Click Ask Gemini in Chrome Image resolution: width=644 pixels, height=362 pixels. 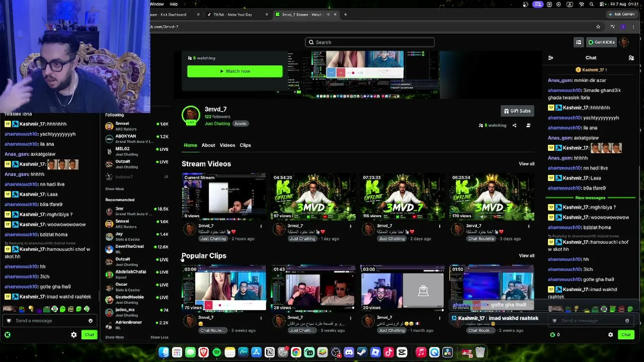(x=622, y=14)
